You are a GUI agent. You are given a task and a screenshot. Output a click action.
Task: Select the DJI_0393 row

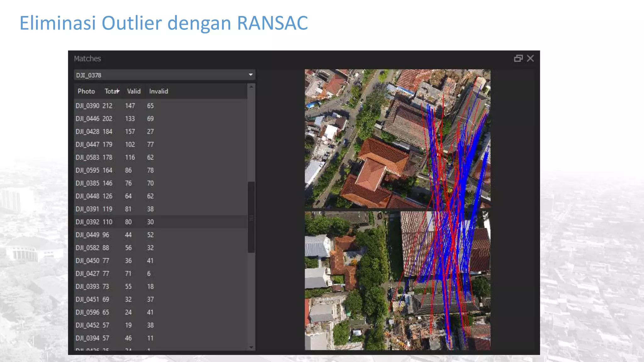click(x=161, y=286)
